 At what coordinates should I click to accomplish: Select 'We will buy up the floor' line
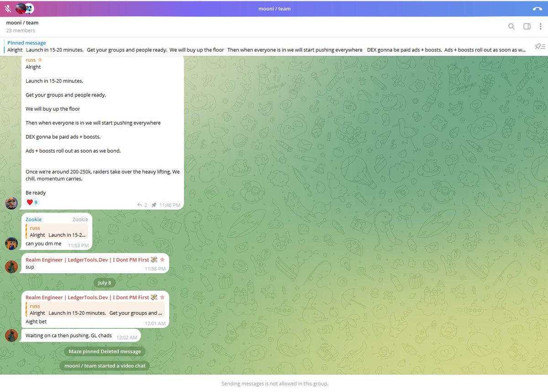click(x=53, y=109)
